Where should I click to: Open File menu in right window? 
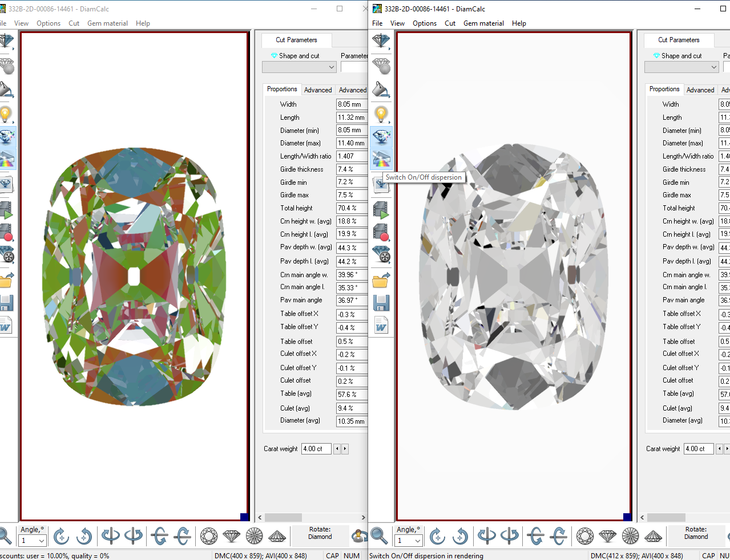tap(377, 23)
